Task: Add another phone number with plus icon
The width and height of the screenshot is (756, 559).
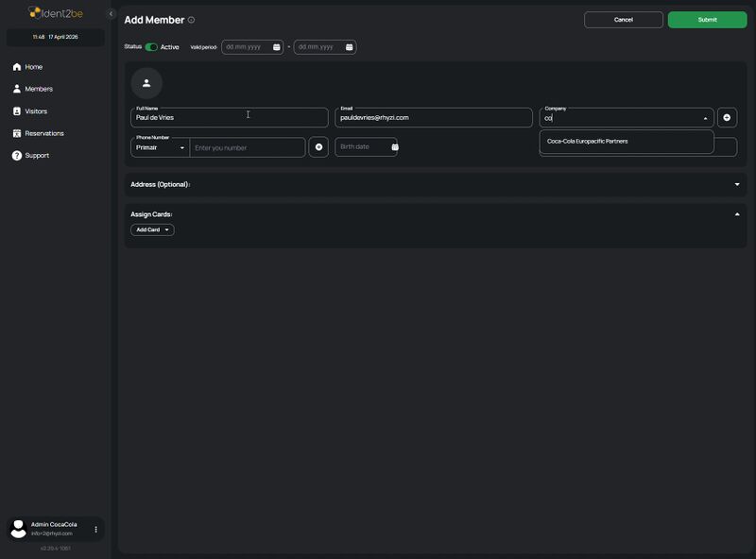Action: click(x=318, y=147)
